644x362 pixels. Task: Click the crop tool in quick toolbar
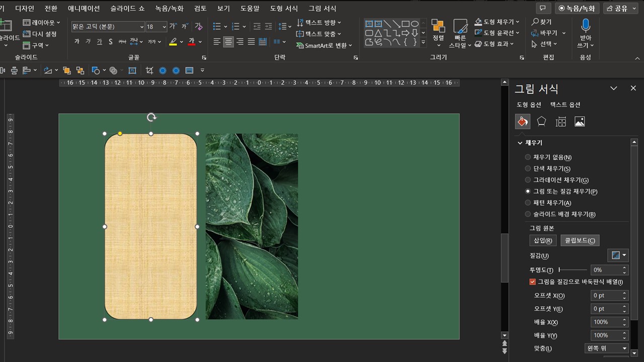149,70
